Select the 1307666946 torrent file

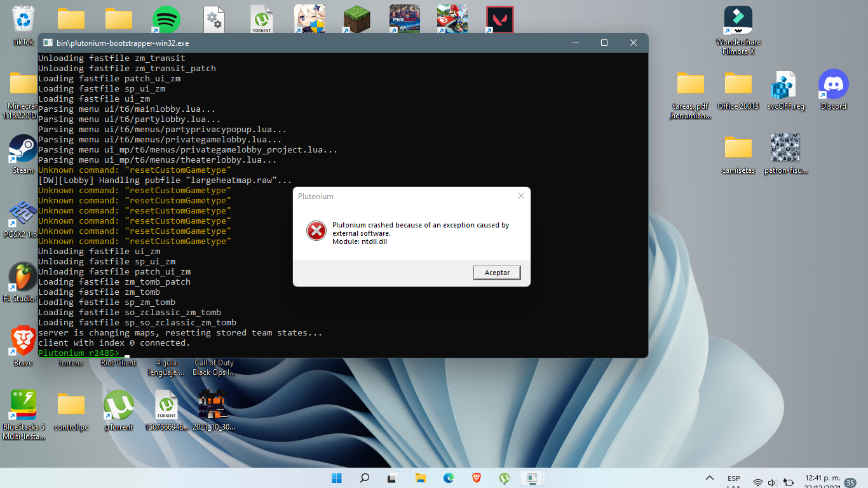[166, 411]
